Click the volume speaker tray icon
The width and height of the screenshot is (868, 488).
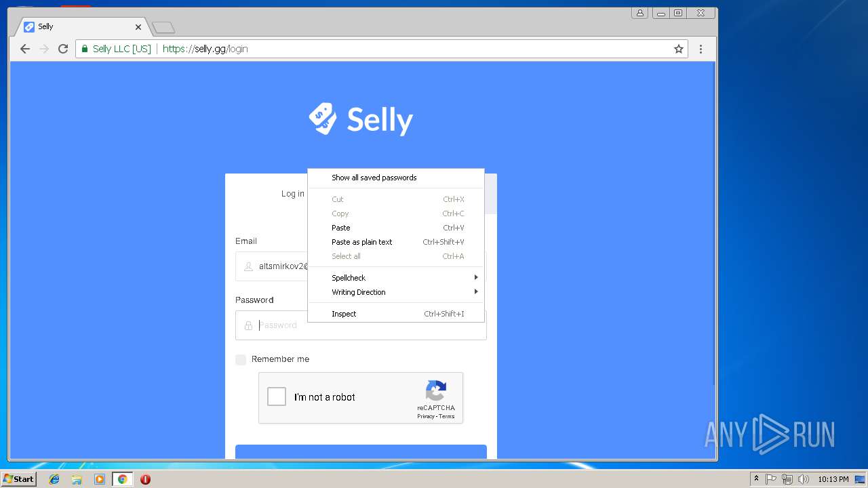pyautogui.click(x=804, y=479)
